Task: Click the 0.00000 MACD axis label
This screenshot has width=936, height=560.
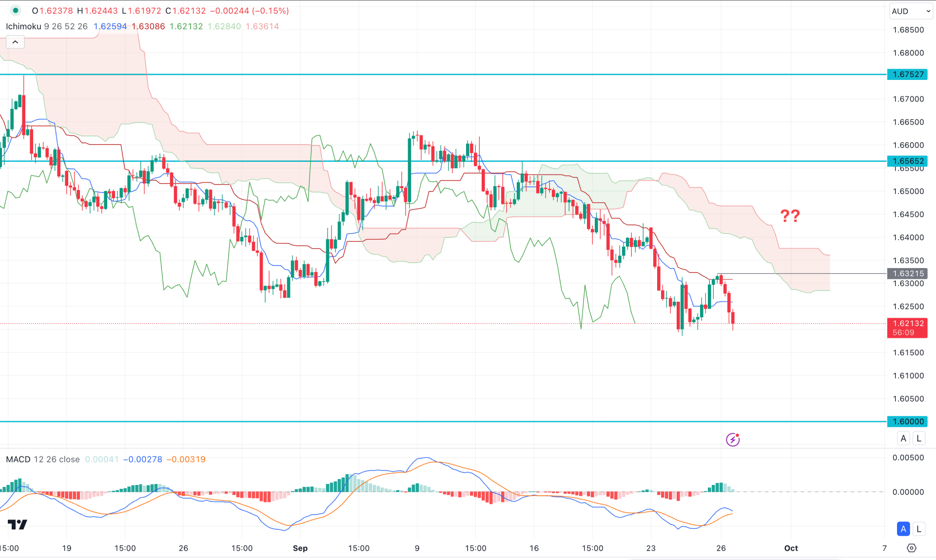Action: (x=908, y=492)
